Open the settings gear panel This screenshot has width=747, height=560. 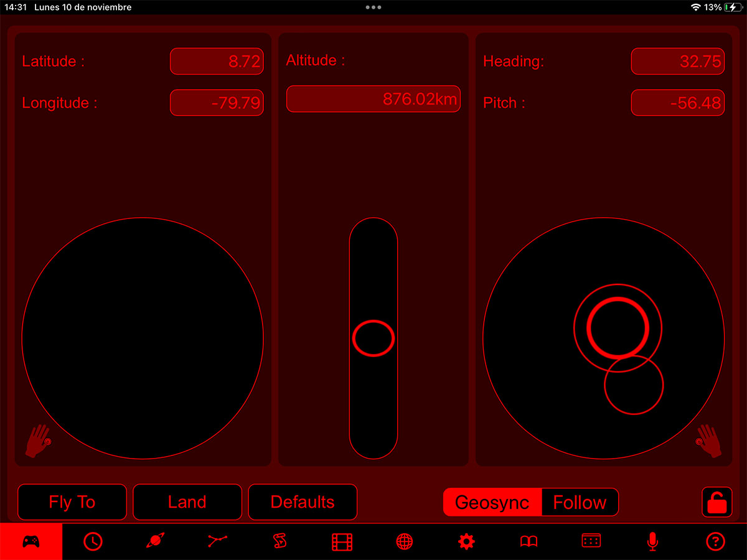point(466,541)
